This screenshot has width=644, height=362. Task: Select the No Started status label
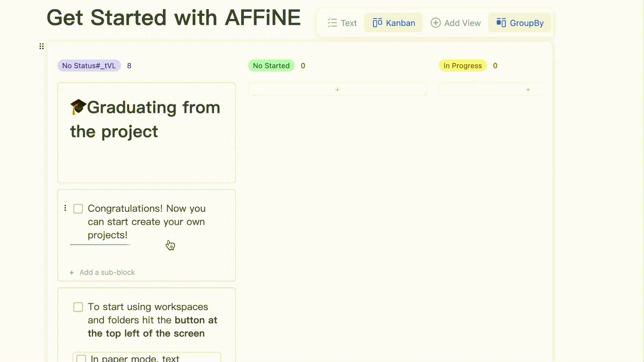(271, 66)
